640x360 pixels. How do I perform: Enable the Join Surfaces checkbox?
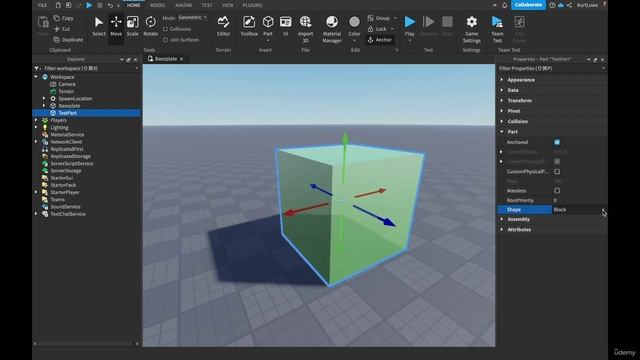click(165, 40)
